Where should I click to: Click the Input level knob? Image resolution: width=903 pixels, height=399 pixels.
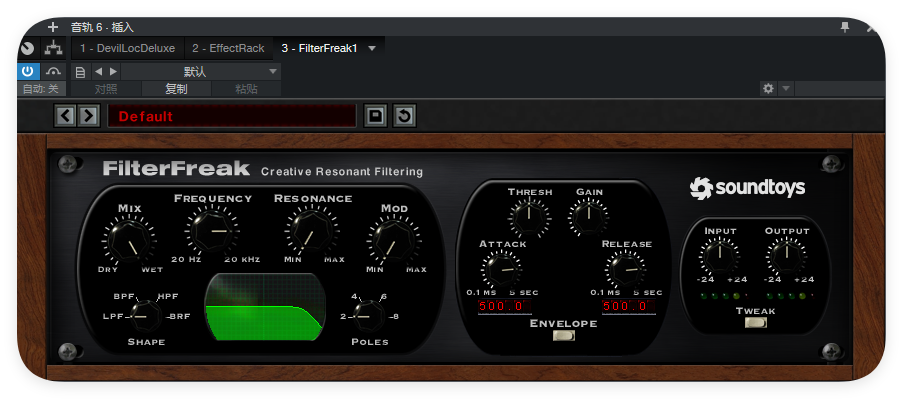719,256
